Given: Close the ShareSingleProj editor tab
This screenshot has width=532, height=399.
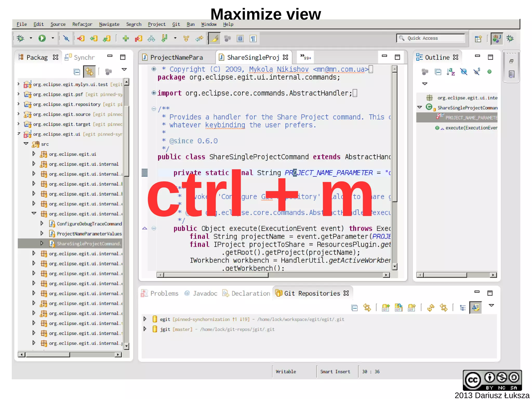Looking at the screenshot, I should [285, 57].
